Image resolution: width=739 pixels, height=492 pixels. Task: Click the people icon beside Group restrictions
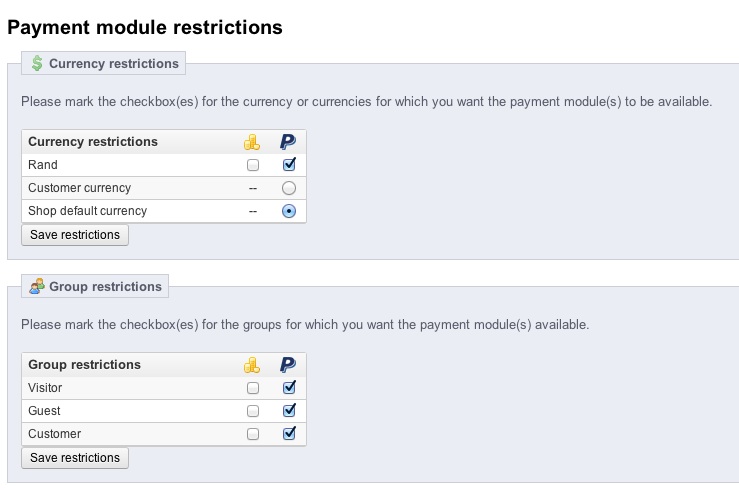coord(38,287)
